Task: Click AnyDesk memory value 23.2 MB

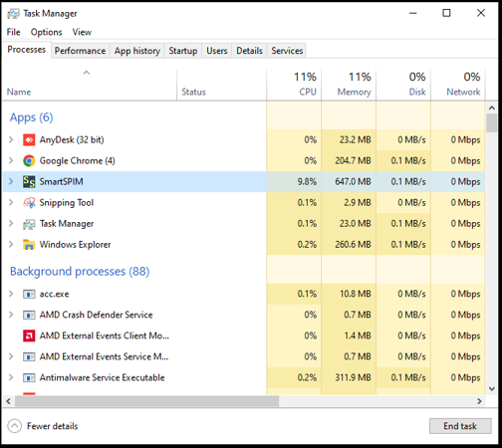Action: 355,140
